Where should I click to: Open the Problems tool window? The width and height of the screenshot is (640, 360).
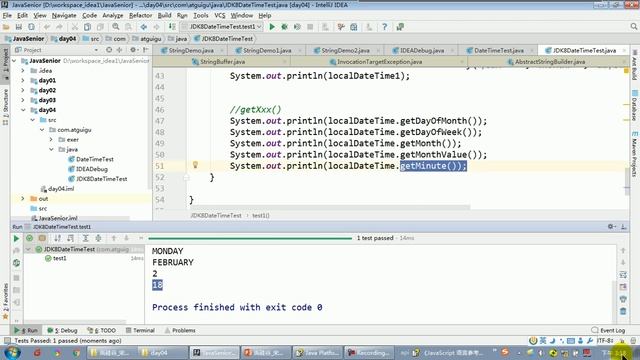180,330
